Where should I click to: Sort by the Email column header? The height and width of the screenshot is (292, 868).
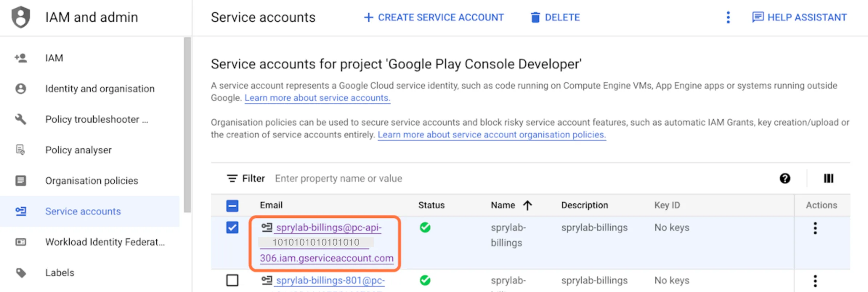[x=271, y=205]
